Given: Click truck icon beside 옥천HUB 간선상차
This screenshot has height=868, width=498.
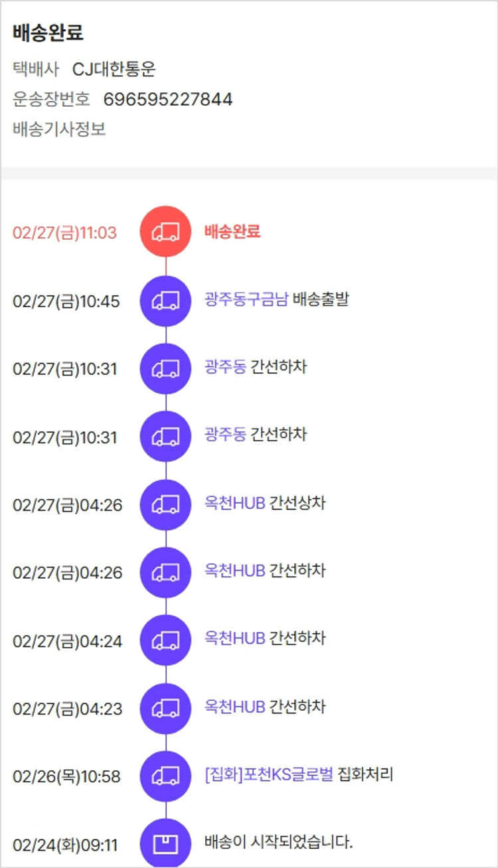Looking at the screenshot, I should (165, 504).
